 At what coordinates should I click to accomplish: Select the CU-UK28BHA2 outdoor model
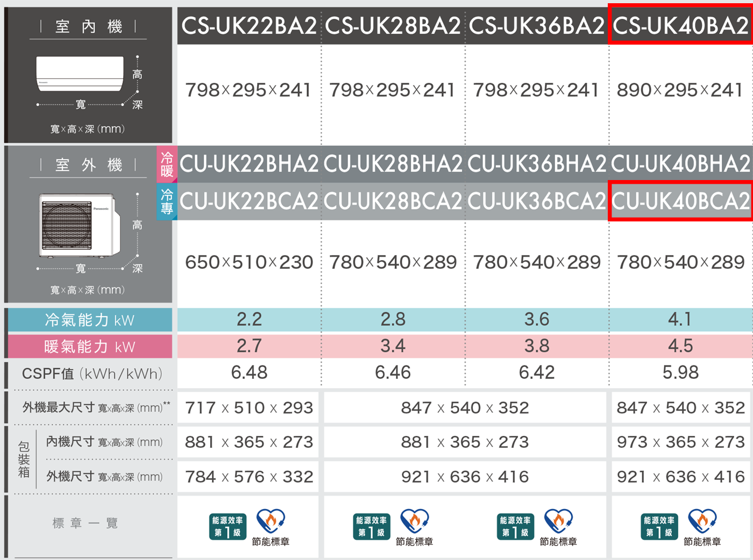pos(393,164)
